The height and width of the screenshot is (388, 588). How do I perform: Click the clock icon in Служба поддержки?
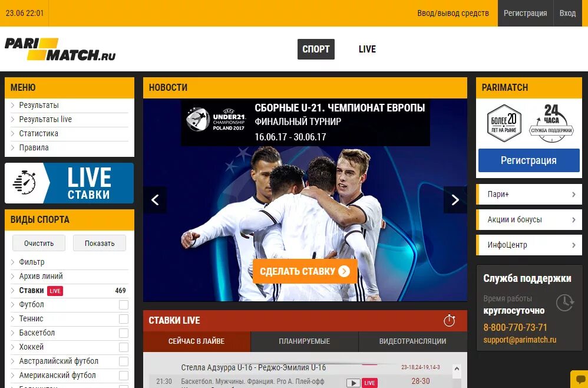565,303
